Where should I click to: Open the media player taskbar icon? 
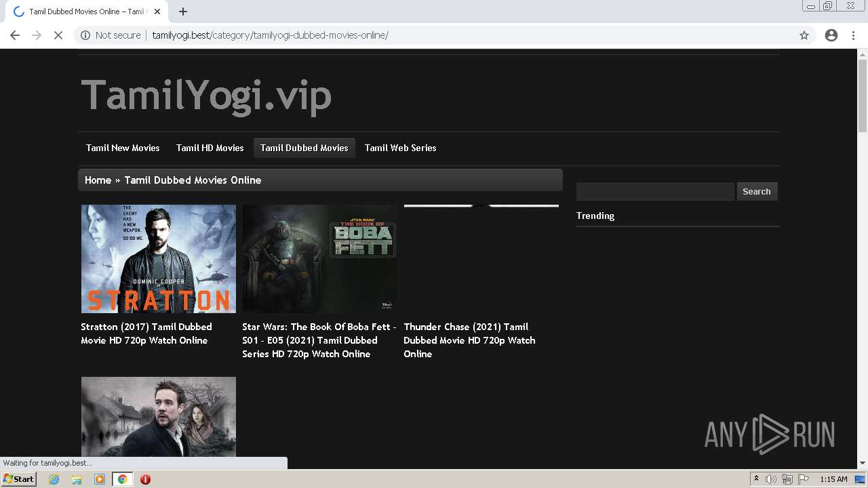(100, 479)
